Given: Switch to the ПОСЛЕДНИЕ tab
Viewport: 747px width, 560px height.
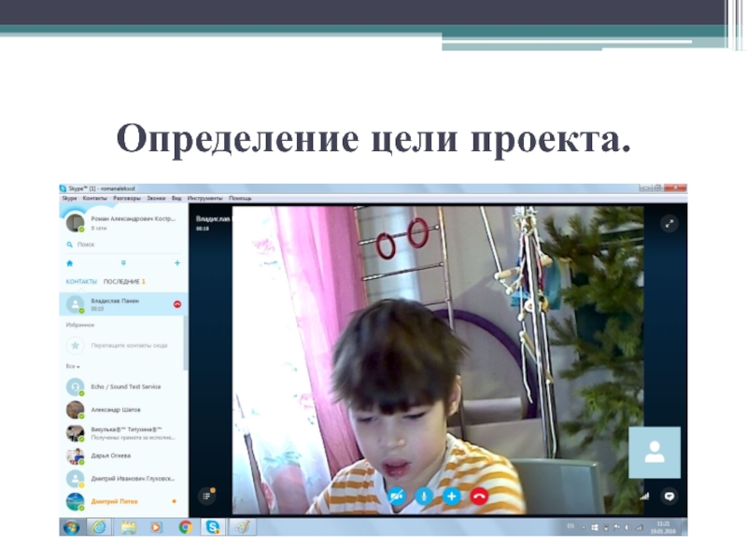Looking at the screenshot, I should 121,281.
